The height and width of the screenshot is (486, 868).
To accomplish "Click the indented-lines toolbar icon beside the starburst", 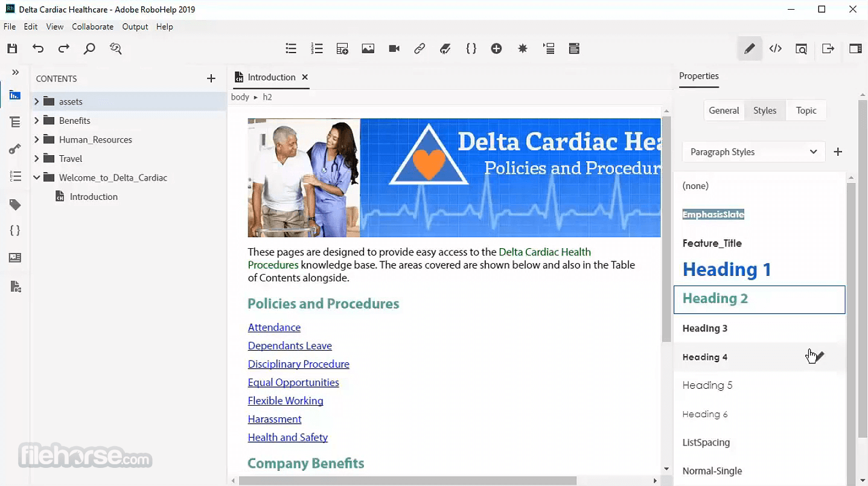I will [x=549, y=49].
